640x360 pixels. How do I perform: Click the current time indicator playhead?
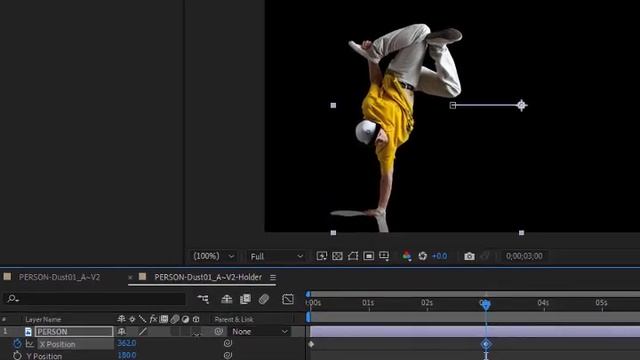[485, 304]
